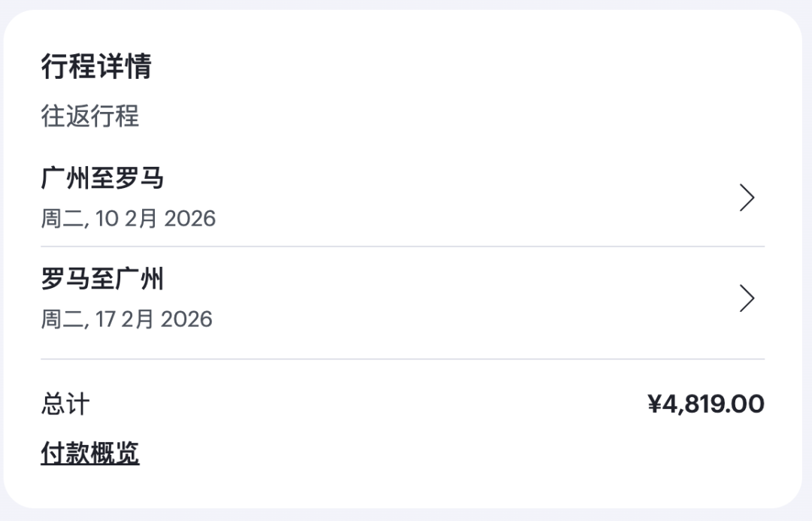Screen dimensions: 812x521
Task: Expand the 罗马至广州 flight chevron arrow
Action: tap(747, 298)
